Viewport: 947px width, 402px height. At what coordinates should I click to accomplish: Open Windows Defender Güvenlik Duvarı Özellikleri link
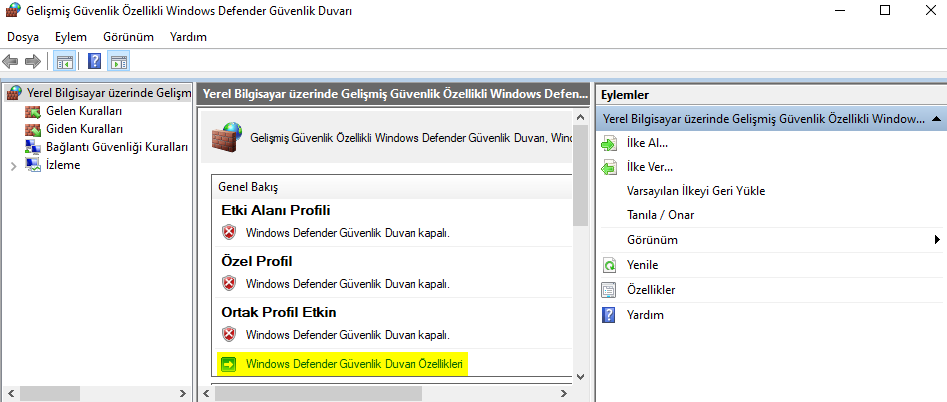pyautogui.click(x=355, y=364)
